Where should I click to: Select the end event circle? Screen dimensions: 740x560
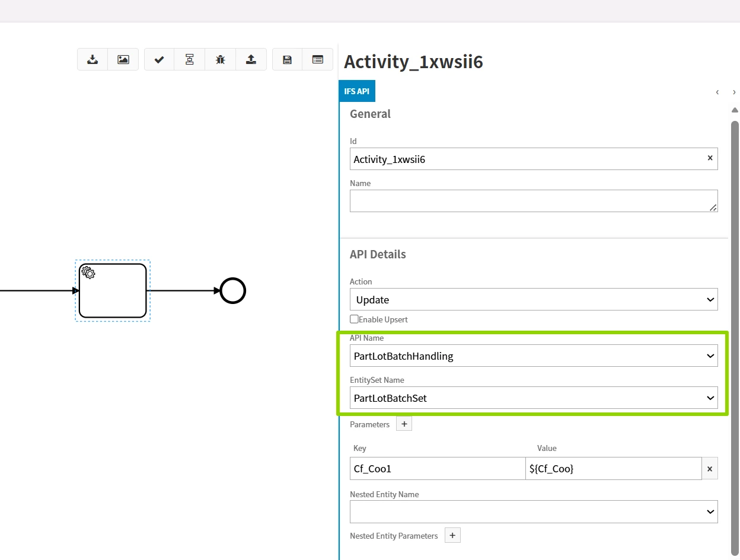(233, 291)
